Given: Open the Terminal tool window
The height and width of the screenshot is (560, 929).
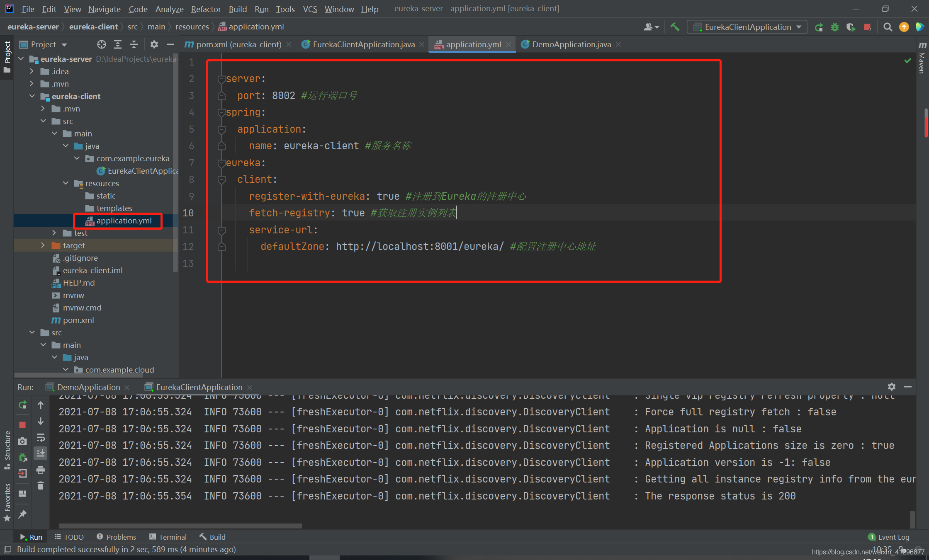Looking at the screenshot, I should click(168, 537).
